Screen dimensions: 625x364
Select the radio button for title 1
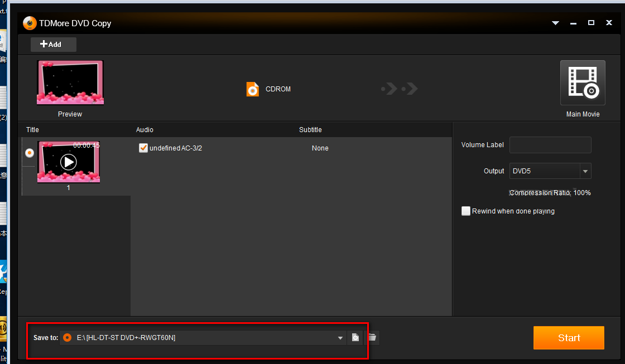coord(30,153)
